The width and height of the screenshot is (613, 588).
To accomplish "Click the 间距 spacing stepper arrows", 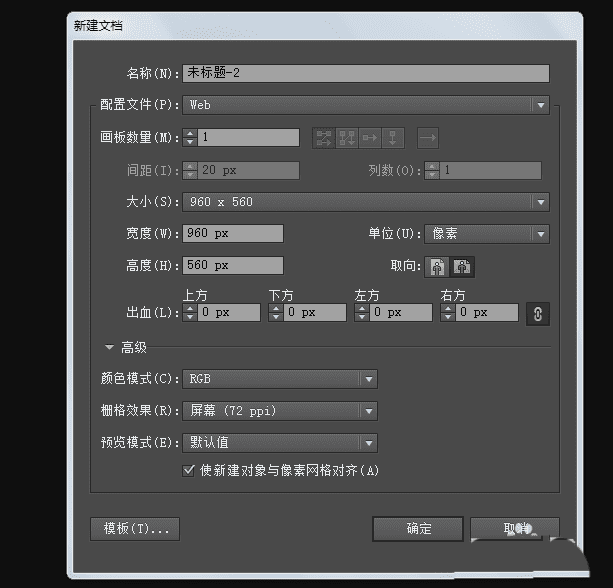I will coord(190,170).
